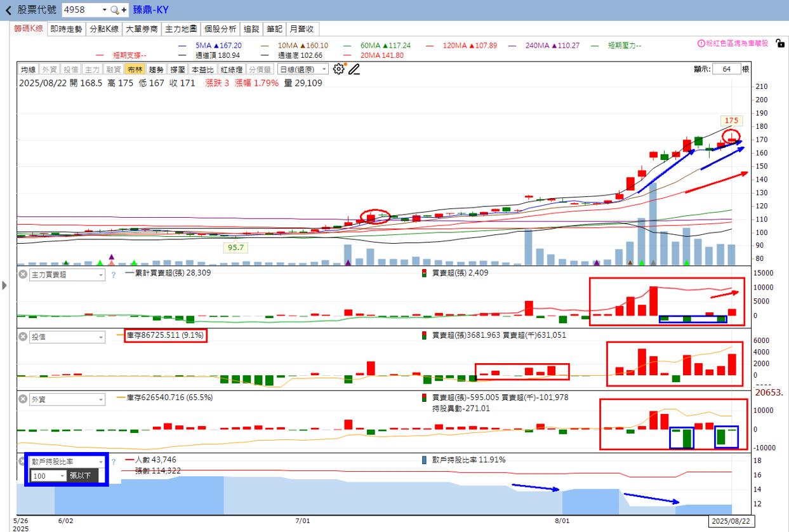Click the lock icon at top right
This screenshot has height=532, width=789.
pyautogui.click(x=780, y=44)
